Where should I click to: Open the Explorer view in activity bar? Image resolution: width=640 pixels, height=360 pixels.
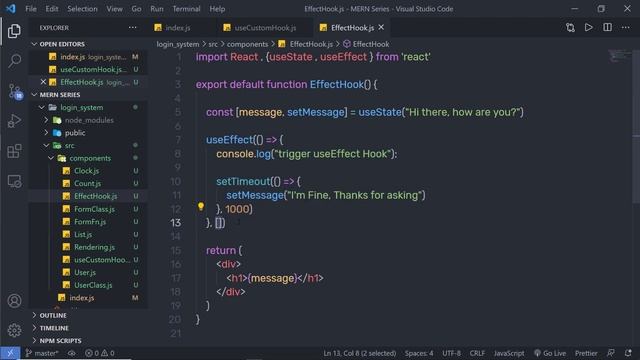click(14, 31)
